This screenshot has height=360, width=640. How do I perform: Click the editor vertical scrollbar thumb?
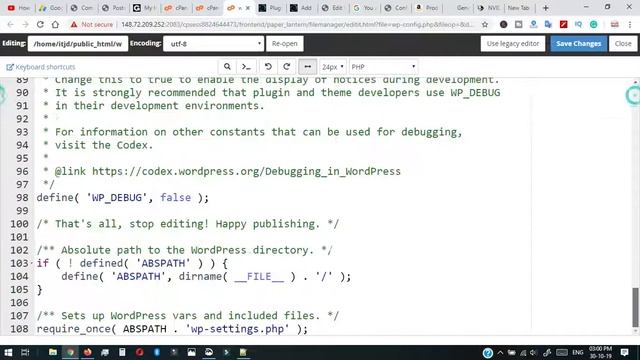pos(636,307)
